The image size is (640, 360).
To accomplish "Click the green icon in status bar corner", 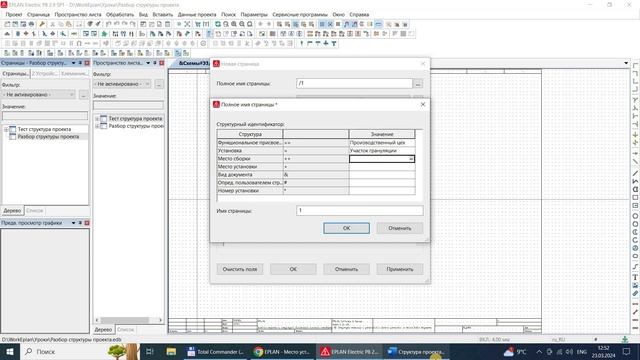I will [x=624, y=339].
